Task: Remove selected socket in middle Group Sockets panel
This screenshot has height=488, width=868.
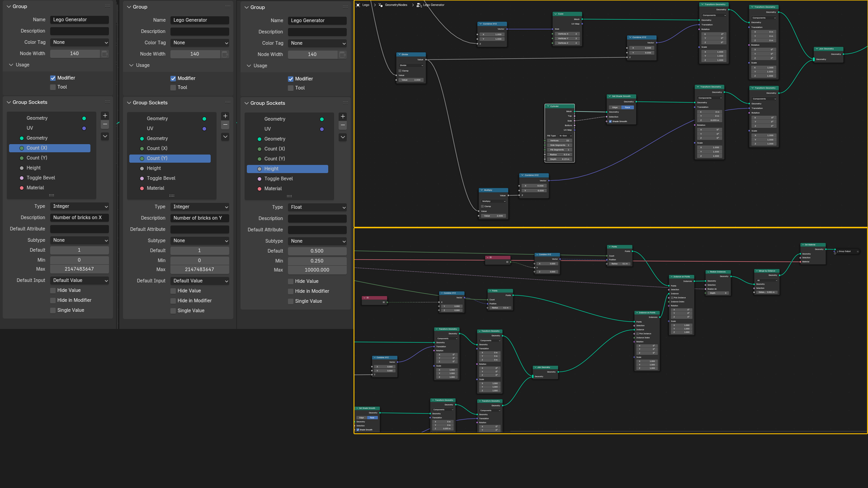Action: point(225,125)
